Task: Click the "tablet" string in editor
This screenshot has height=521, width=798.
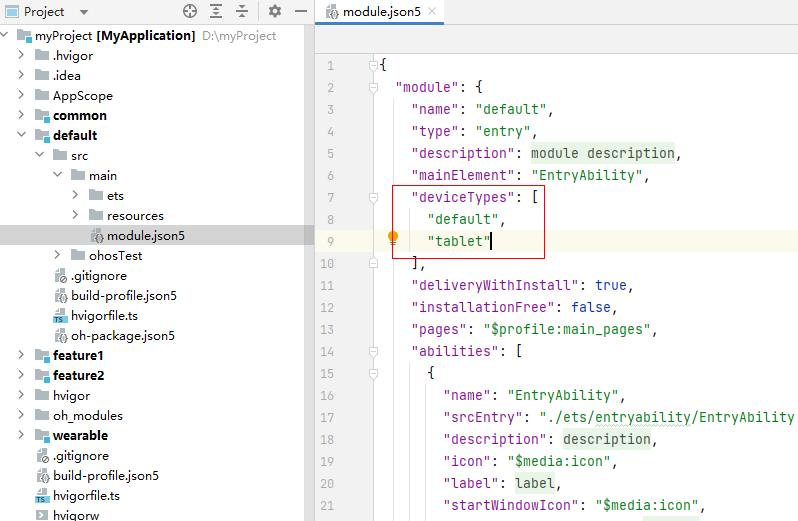Action: click(458, 241)
